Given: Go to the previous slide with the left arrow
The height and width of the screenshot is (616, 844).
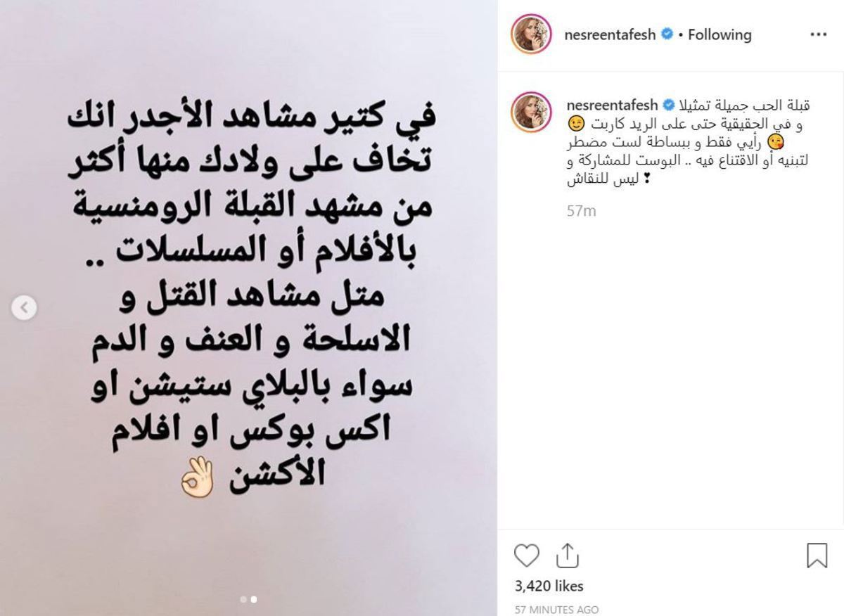Looking at the screenshot, I should (24, 307).
